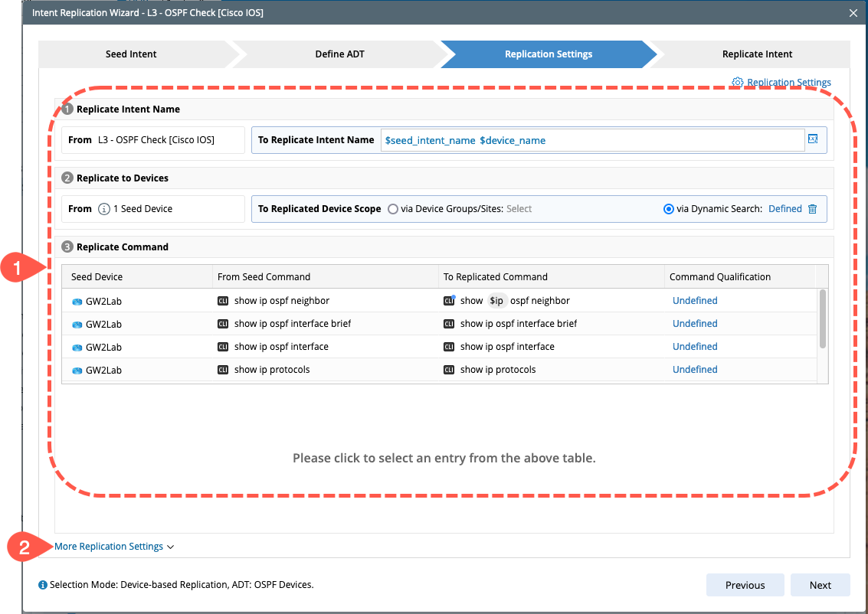Go to the Seed Intent wizard step
The image size is (868, 614).
point(131,54)
